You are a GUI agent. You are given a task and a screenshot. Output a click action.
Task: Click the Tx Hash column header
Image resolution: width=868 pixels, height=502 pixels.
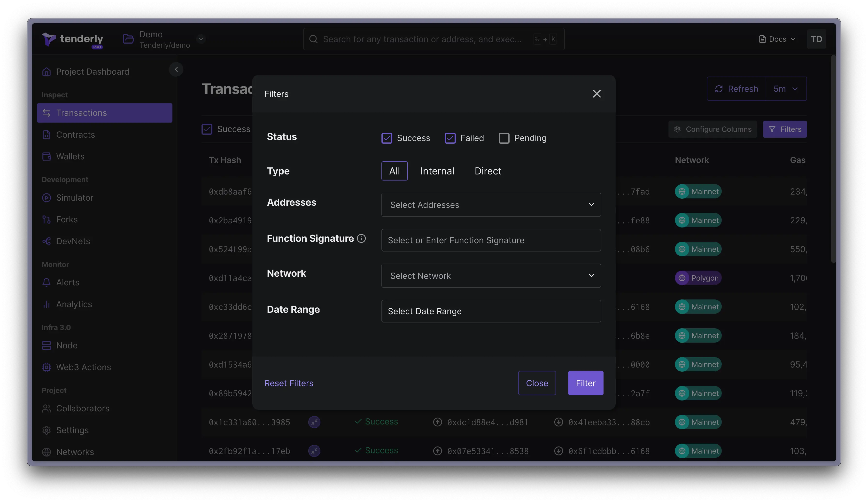[225, 160]
